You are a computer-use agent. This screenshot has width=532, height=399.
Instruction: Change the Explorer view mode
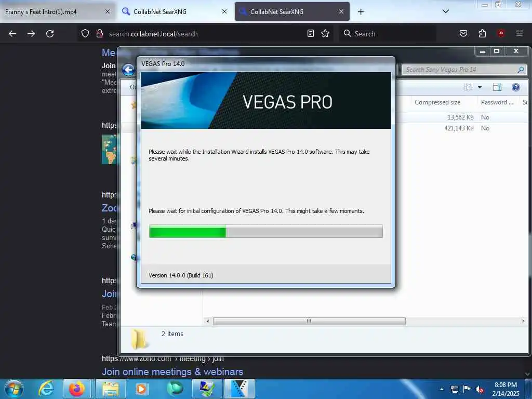469,87
